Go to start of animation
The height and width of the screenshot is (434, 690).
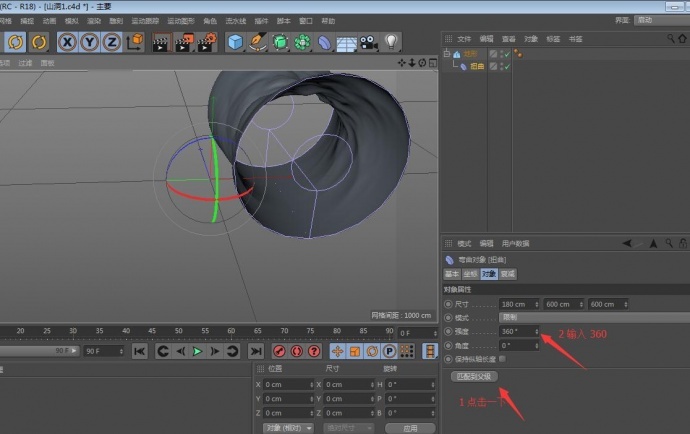tap(139, 351)
